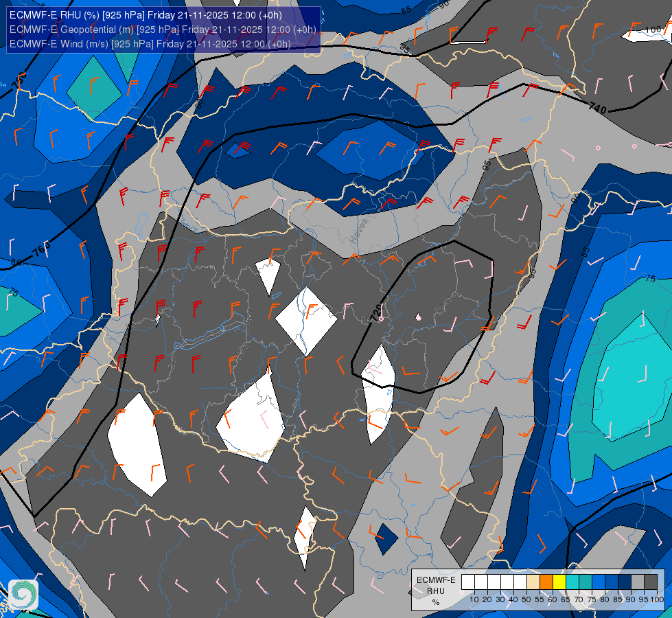This screenshot has width=672, height=618.
Task: Click the '740' geopotential contour label
Action: tap(597, 107)
